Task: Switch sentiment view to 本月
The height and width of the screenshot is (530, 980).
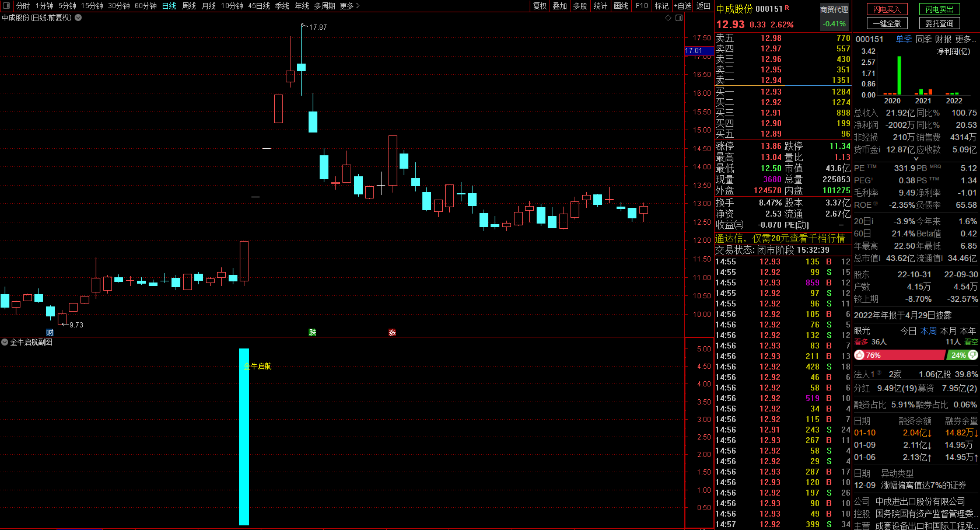Action: pos(949,331)
